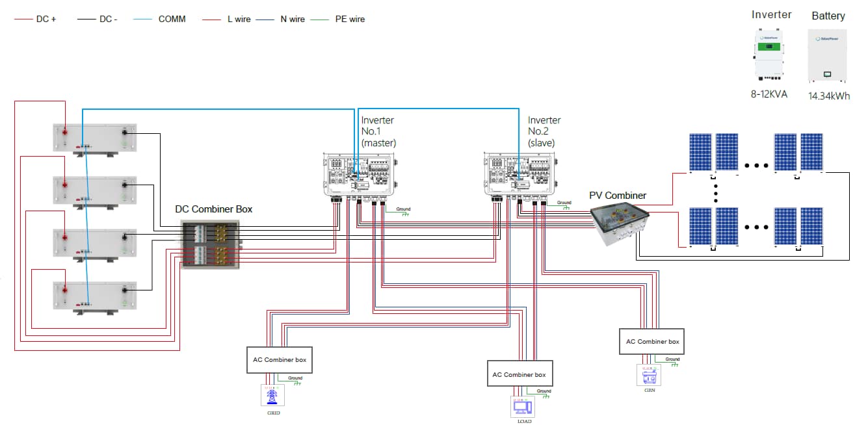868x425 pixels.
Task: Click the 'DC +' legend label
Action: (45, 19)
